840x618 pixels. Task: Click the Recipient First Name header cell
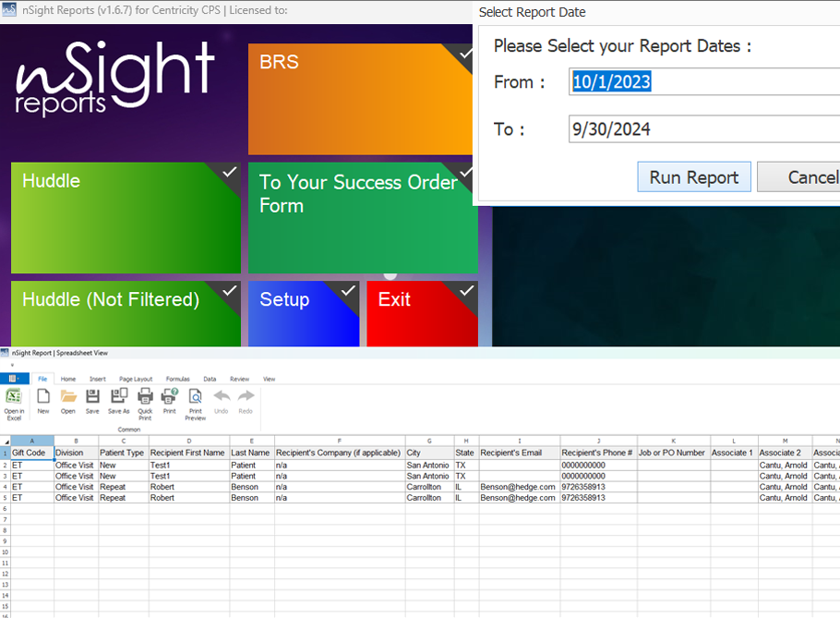click(189, 453)
